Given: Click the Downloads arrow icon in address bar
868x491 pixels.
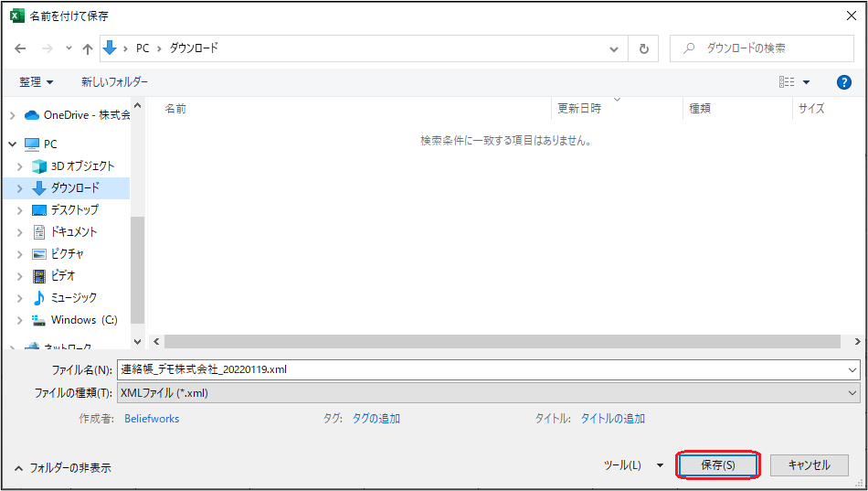Looking at the screenshot, I should [x=110, y=48].
